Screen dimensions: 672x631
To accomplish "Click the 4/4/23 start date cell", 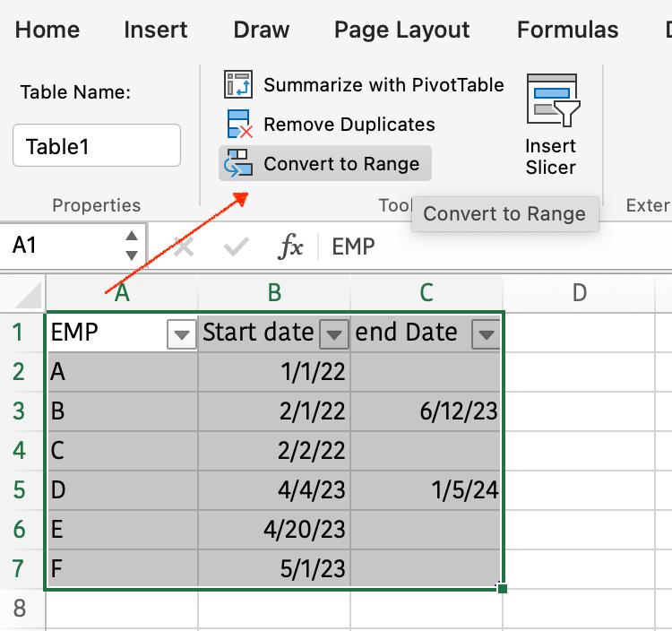I will click(x=274, y=490).
